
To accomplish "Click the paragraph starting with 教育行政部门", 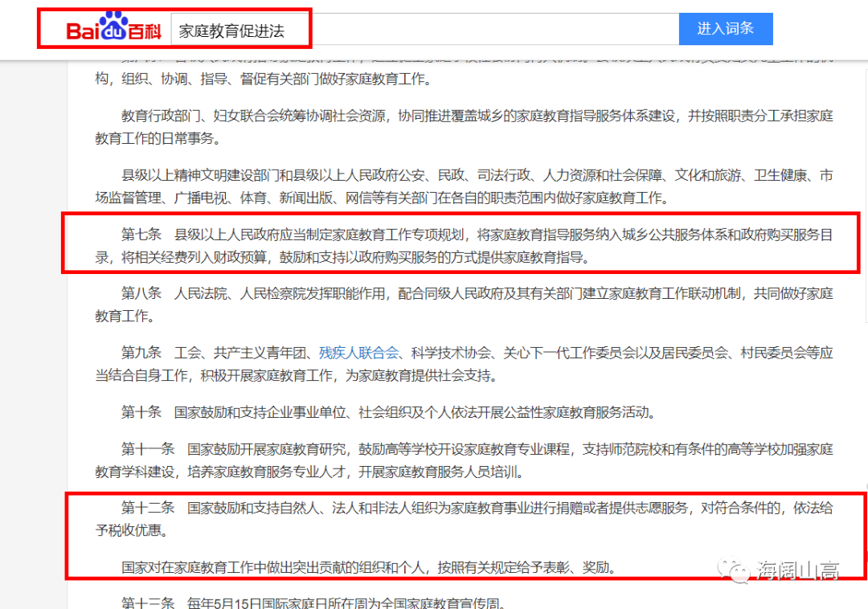I will point(464,127).
